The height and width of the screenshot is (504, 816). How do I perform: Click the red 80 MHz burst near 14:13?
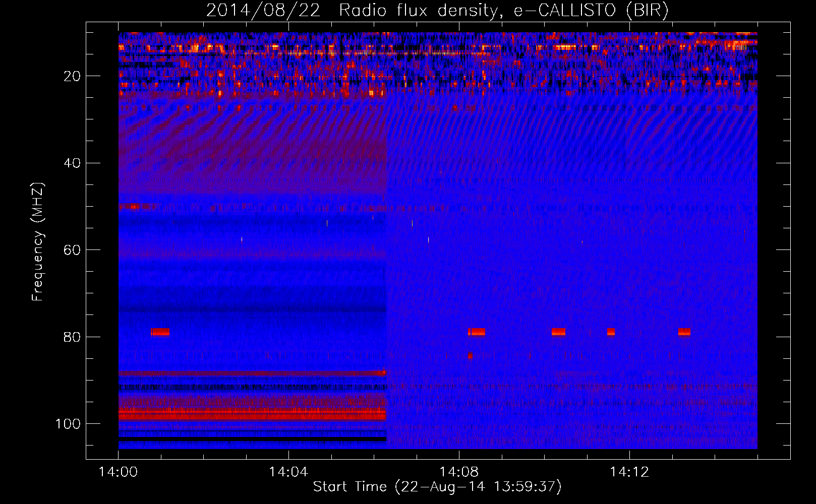684,332
